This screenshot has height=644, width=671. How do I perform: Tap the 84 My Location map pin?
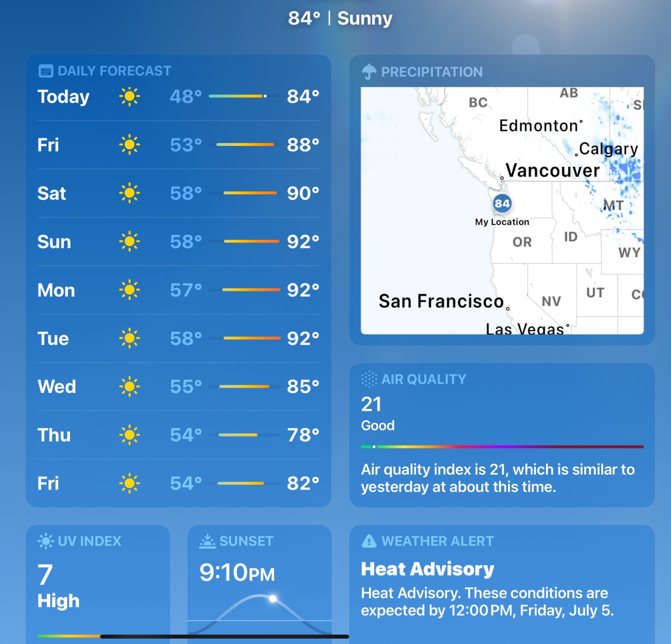[x=502, y=203]
